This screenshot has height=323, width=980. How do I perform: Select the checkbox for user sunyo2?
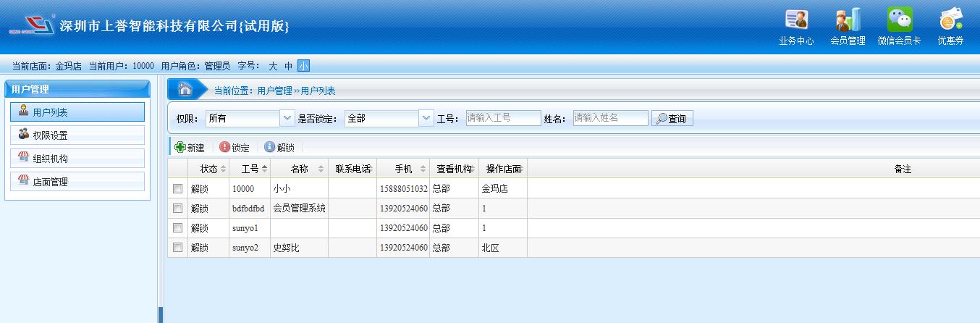point(177,248)
